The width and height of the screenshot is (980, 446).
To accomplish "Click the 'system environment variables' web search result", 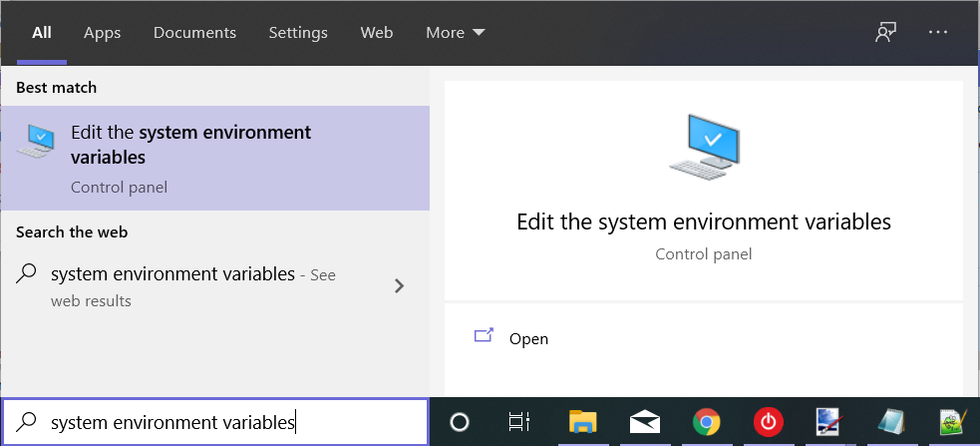I will coord(215,287).
